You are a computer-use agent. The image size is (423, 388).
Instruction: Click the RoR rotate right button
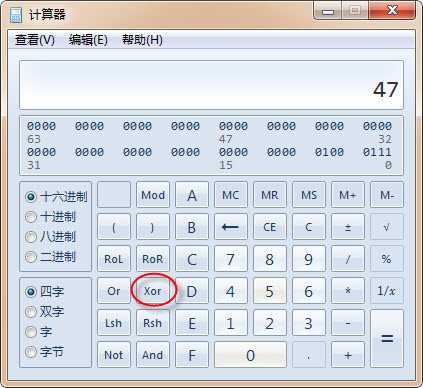point(153,259)
